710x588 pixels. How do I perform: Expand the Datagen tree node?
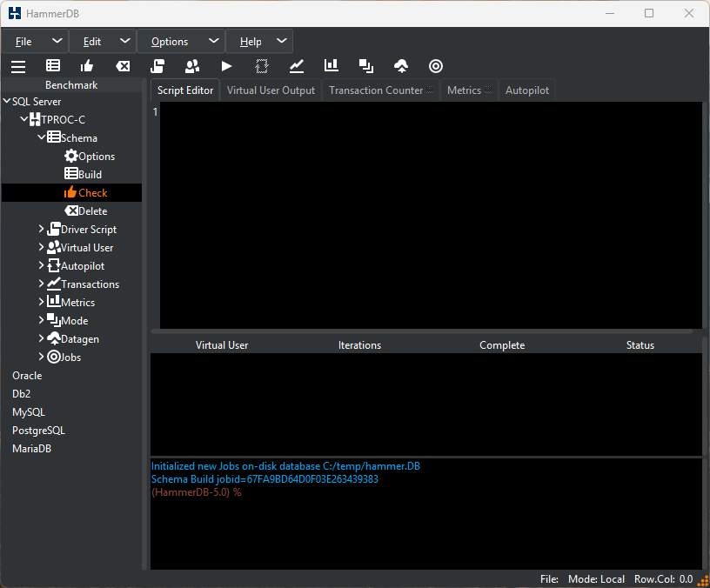(x=41, y=338)
